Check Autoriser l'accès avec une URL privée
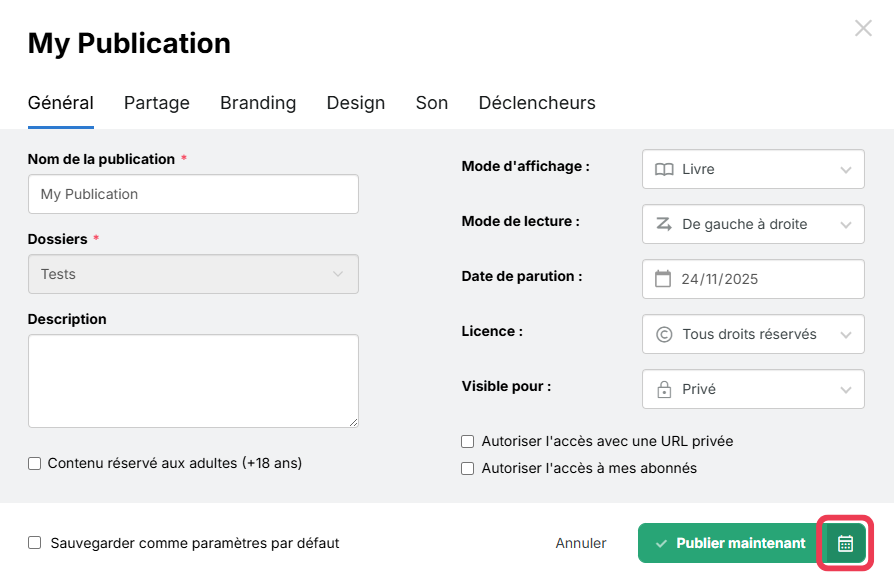894x585 pixels. [468, 441]
